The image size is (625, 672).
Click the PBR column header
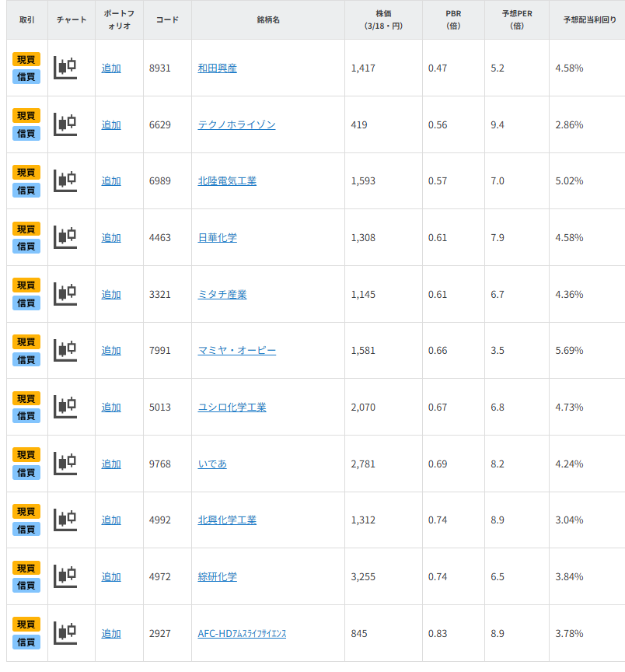click(453, 19)
